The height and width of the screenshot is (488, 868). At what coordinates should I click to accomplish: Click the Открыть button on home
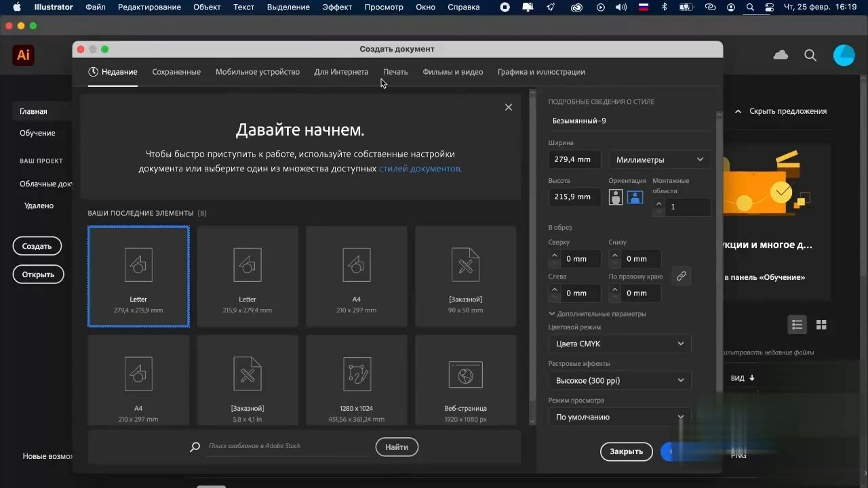point(38,274)
